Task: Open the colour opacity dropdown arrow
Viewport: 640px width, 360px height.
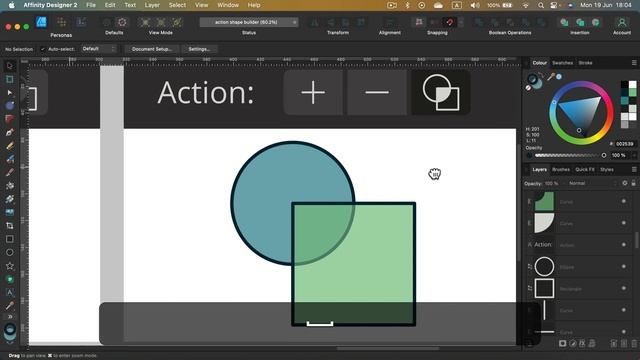Action: [x=634, y=156]
